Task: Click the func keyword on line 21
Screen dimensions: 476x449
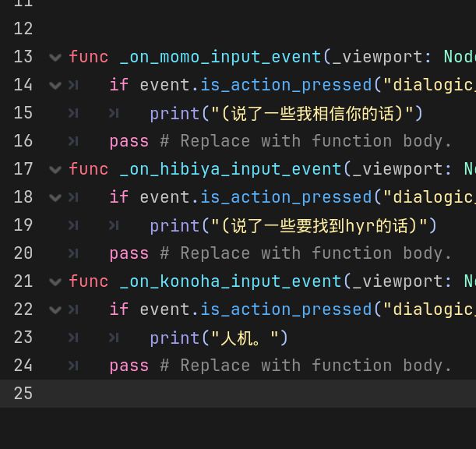Action: pyautogui.click(x=89, y=281)
